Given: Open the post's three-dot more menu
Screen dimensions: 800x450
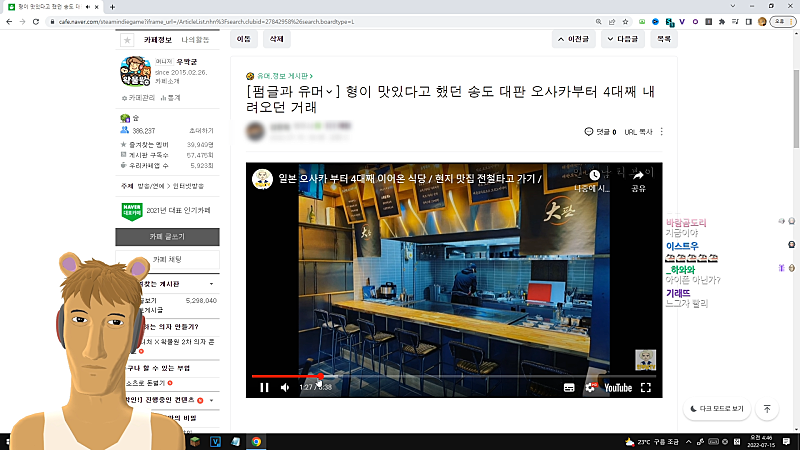Looking at the screenshot, I should (662, 132).
